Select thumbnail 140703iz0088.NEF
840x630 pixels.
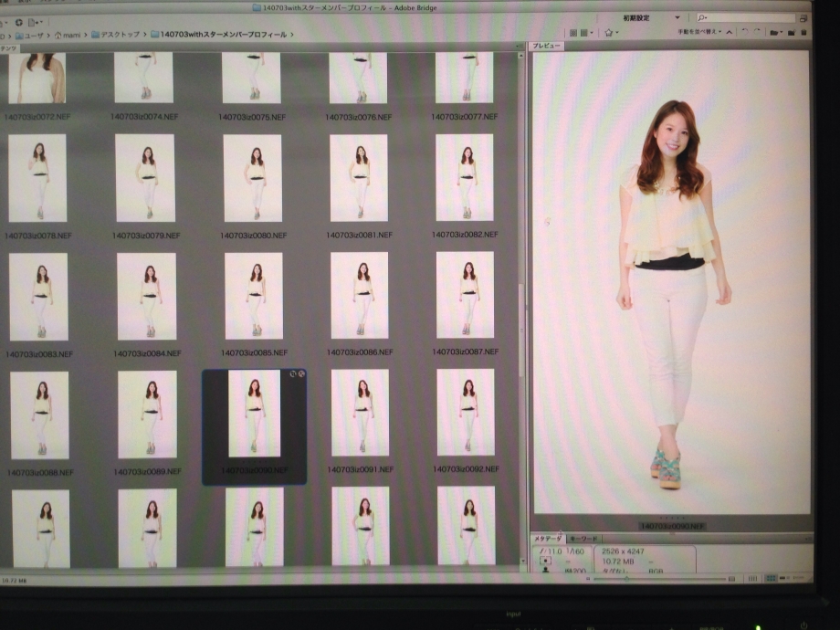pyautogui.click(x=39, y=415)
